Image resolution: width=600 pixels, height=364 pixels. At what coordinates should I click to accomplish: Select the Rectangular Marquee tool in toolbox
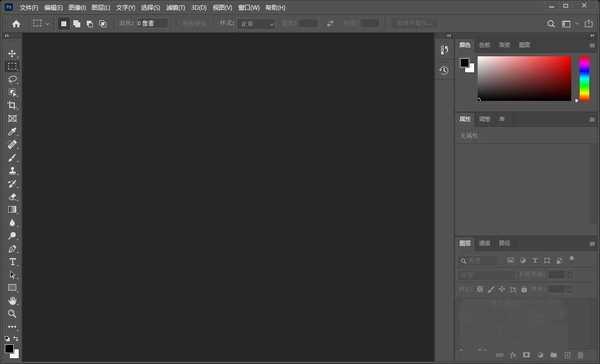(x=12, y=66)
